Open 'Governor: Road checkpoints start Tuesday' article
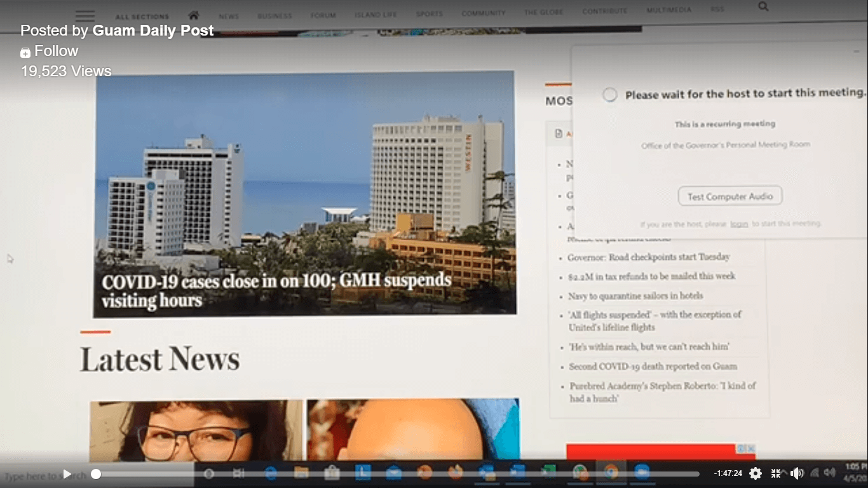The image size is (868, 488). (648, 257)
